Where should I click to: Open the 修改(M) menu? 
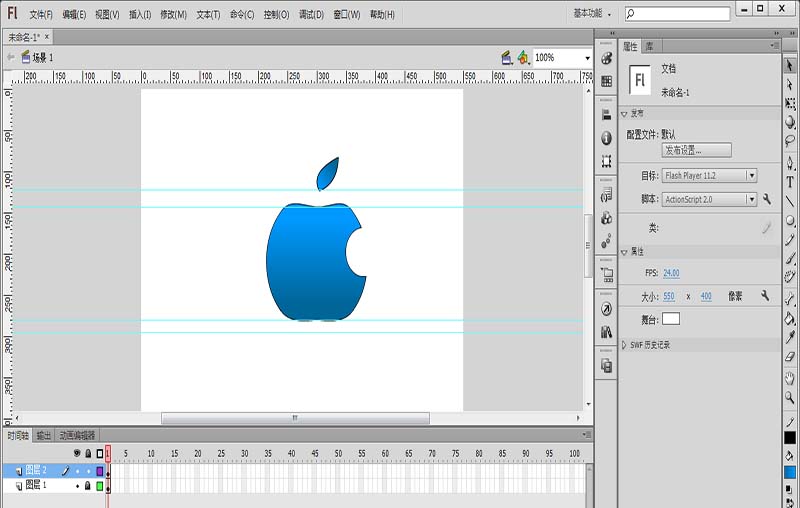pos(173,15)
